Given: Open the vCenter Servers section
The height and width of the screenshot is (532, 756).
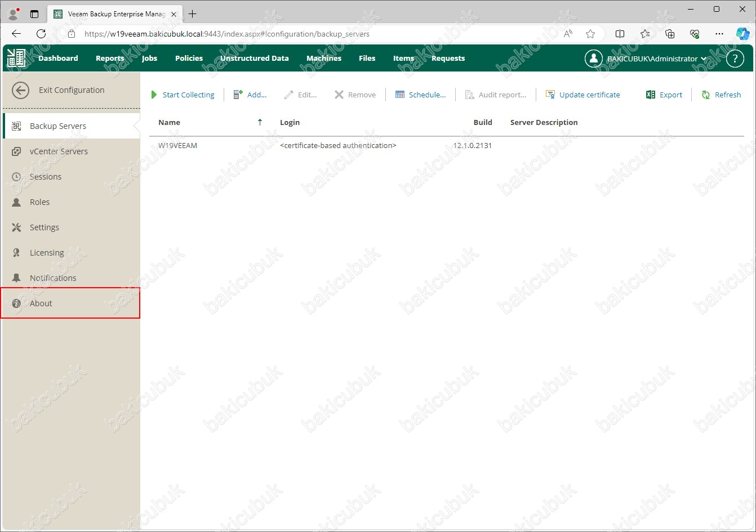Looking at the screenshot, I should (59, 151).
